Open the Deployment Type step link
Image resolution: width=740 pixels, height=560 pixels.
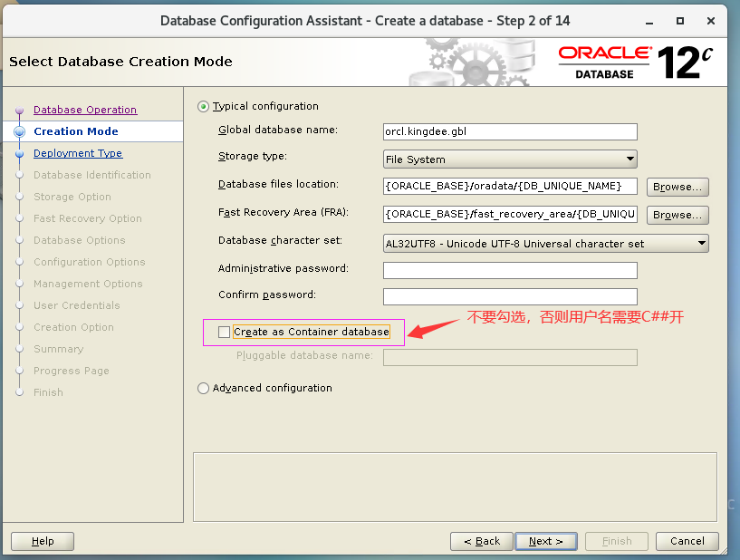pyautogui.click(x=78, y=153)
